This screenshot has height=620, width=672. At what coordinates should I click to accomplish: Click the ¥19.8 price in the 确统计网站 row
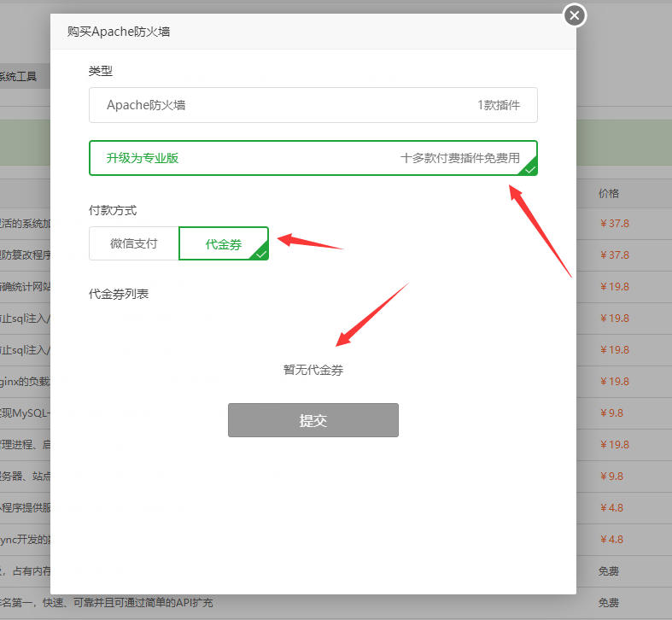(615, 286)
